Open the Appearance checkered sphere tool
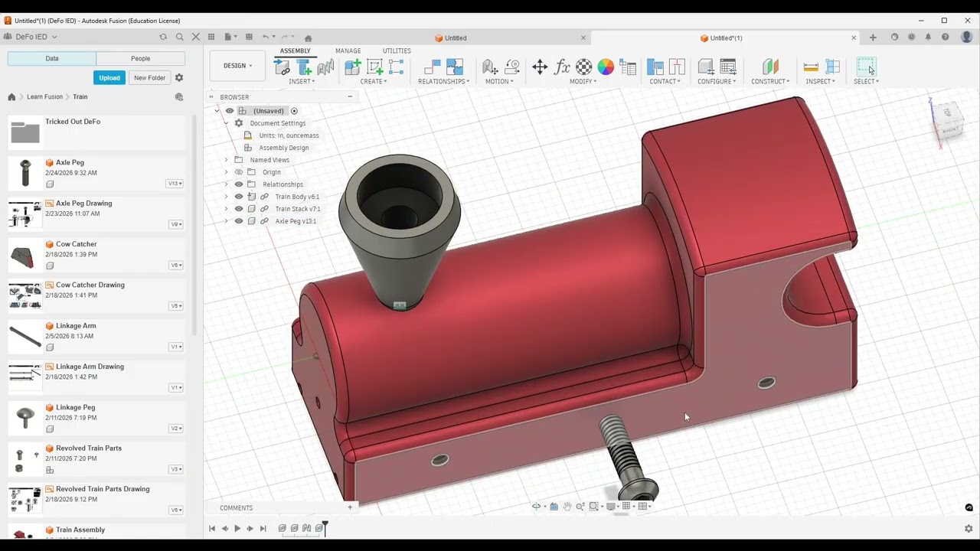Image resolution: width=980 pixels, height=551 pixels. 583,67
